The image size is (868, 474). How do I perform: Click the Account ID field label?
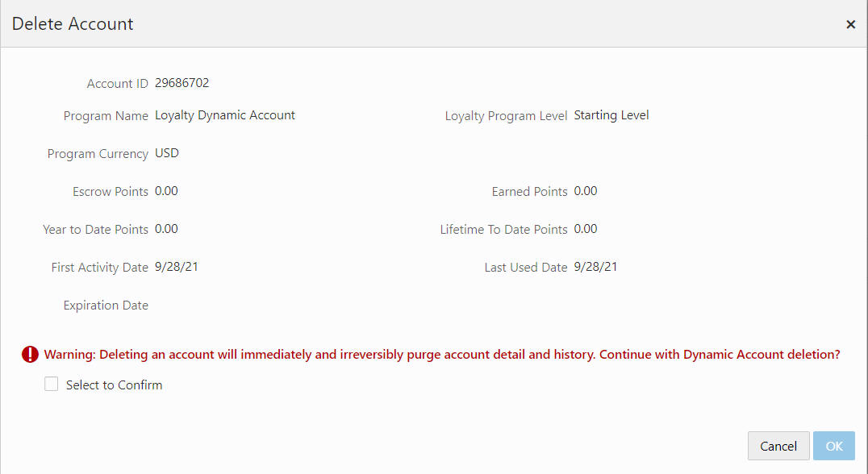[117, 84]
